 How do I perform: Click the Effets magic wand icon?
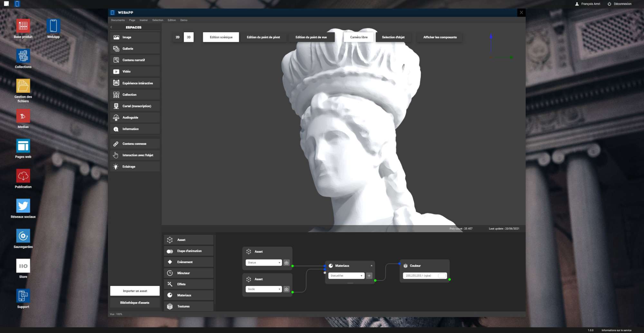click(170, 284)
